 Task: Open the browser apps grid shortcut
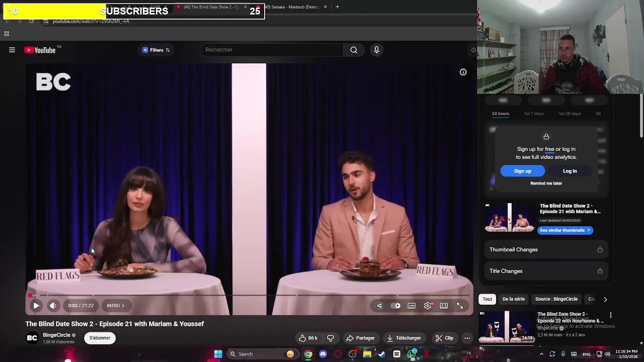7,34
